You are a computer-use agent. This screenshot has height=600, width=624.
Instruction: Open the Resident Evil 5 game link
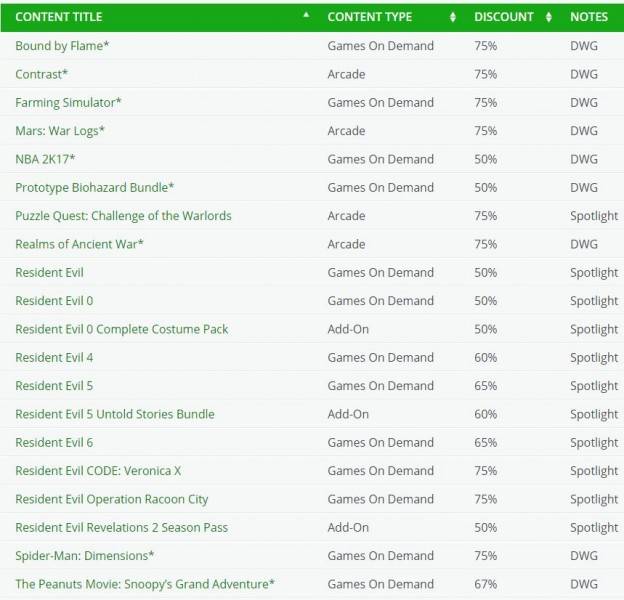tap(54, 386)
